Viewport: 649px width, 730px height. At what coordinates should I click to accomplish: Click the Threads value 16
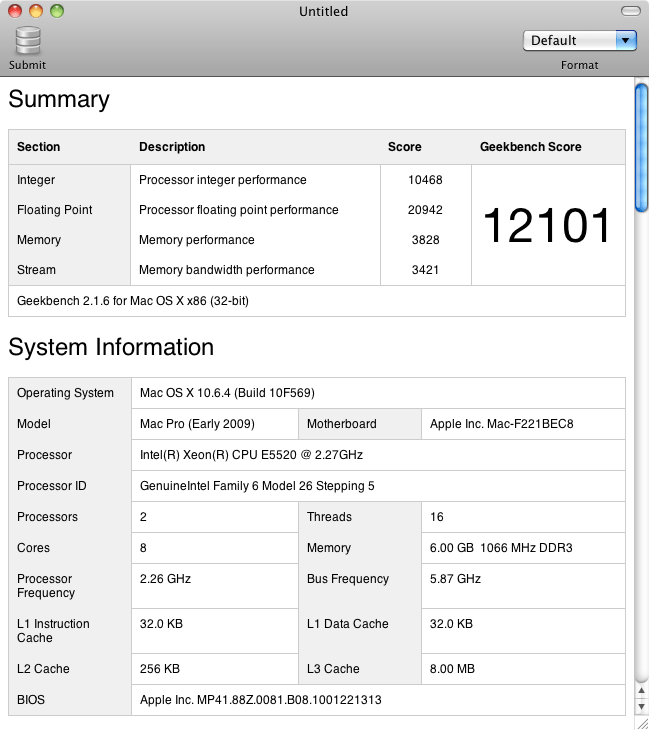(437, 517)
